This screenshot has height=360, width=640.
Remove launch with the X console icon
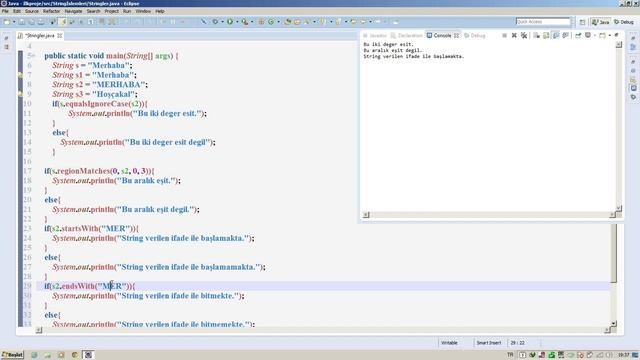point(514,36)
